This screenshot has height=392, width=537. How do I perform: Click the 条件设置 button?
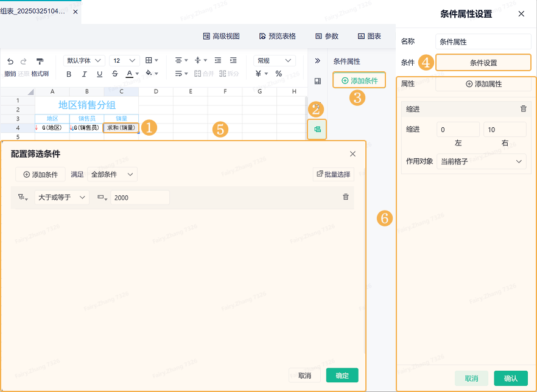point(483,63)
